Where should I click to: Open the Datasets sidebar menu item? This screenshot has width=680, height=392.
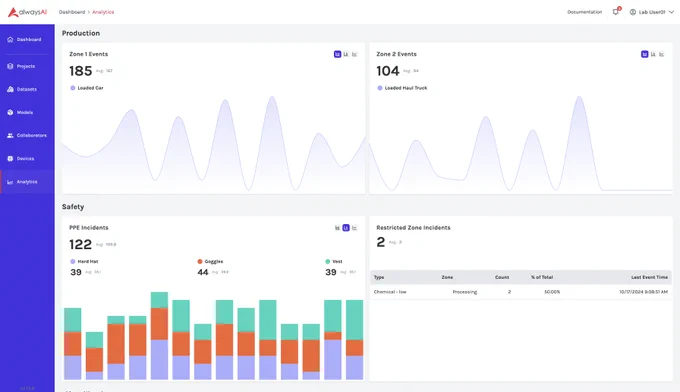pos(27,89)
